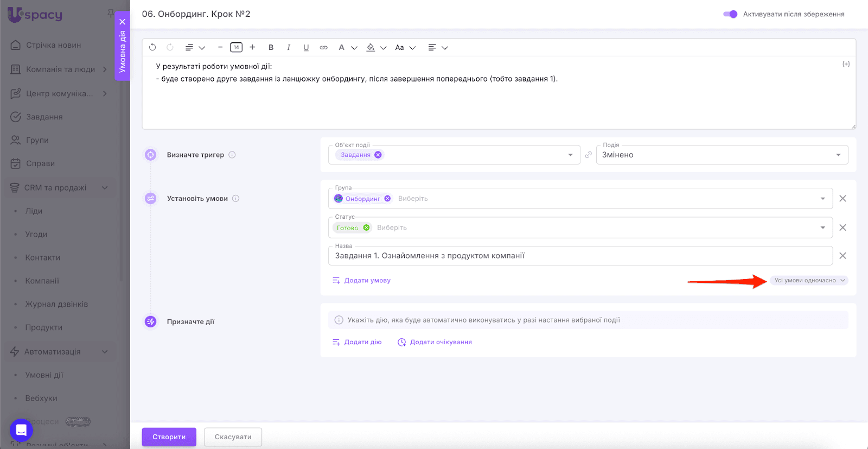Remove the Готово status chip

click(366, 227)
